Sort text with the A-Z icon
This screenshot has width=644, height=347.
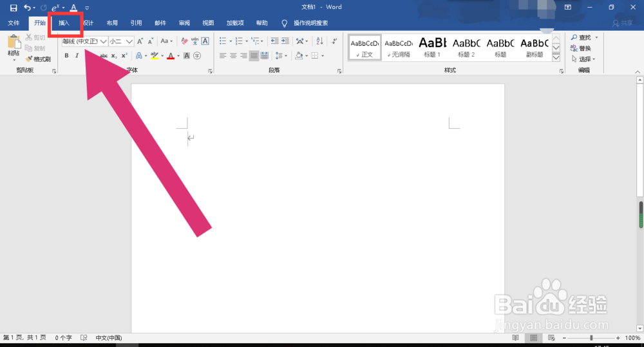click(x=320, y=41)
